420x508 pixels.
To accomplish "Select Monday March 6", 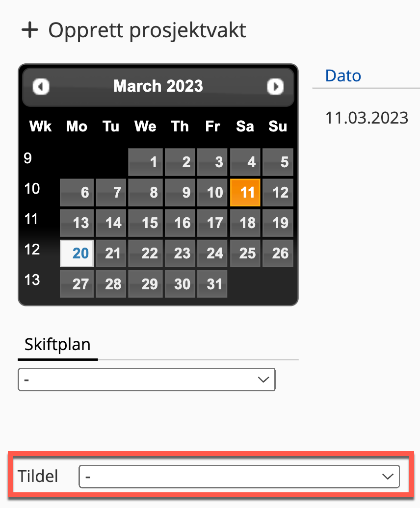I will (x=77, y=192).
